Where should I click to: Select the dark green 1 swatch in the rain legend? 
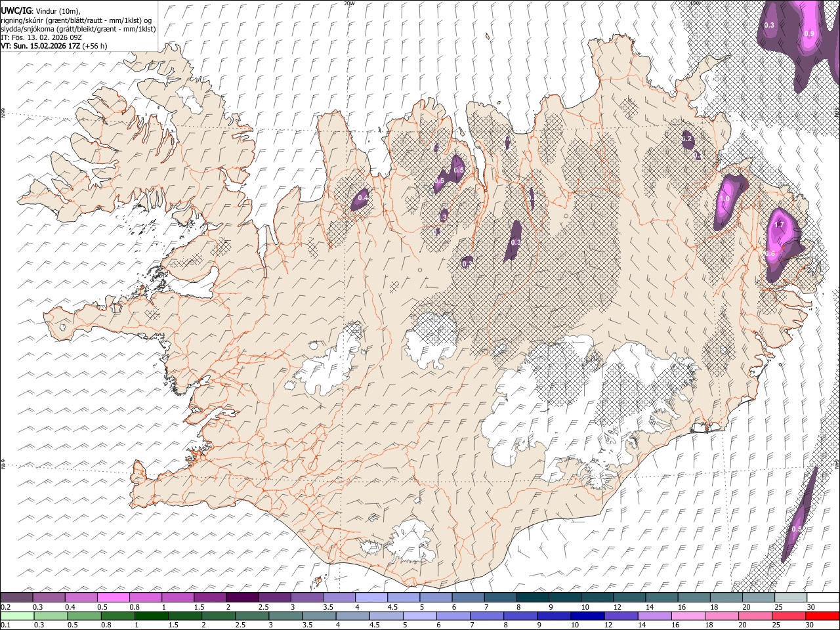pos(151,616)
